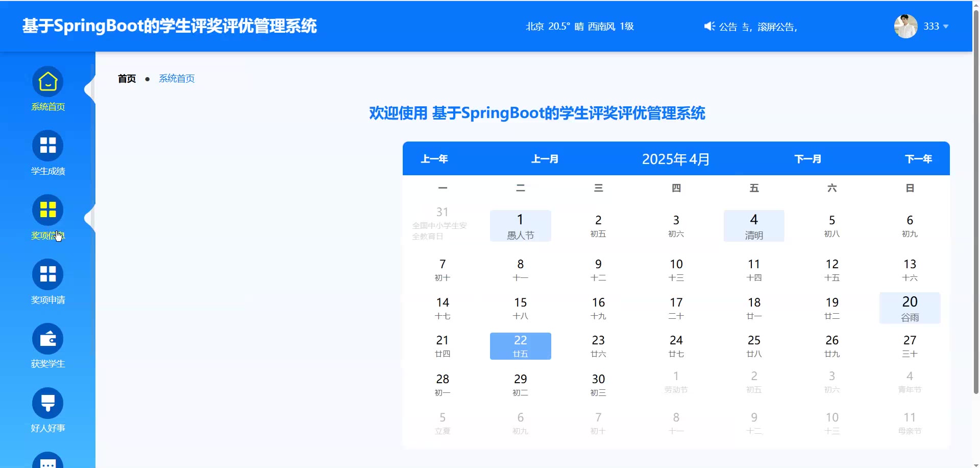This screenshot has height=468, width=980.
Task: Select the 学生成绩 menu label
Action: tap(48, 171)
